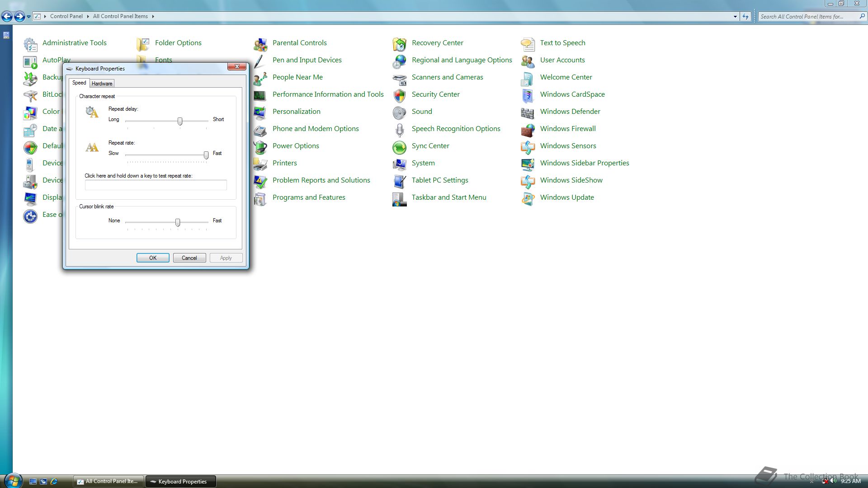This screenshot has width=868, height=488.
Task: Switch to the Hardware tab
Action: click(102, 84)
